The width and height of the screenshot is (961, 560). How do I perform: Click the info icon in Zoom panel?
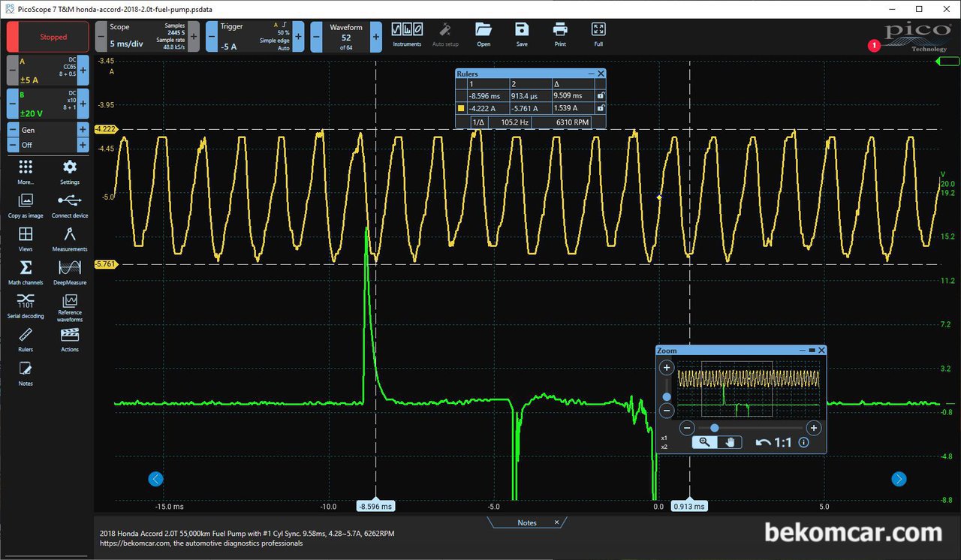coord(803,443)
